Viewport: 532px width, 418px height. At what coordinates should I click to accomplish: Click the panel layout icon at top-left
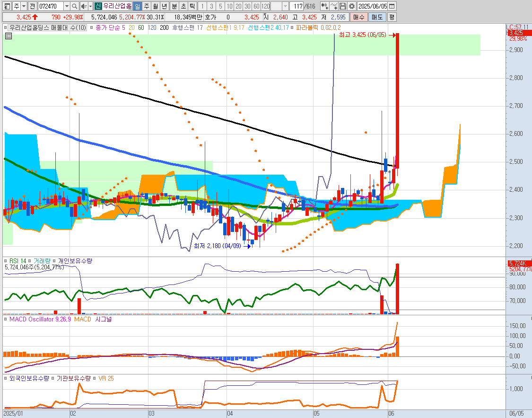(7, 6)
